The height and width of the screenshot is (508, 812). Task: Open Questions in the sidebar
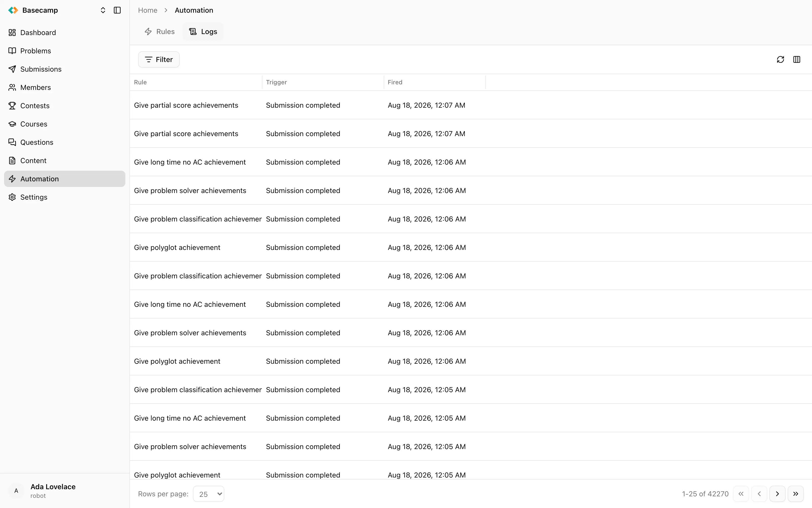tap(64, 142)
